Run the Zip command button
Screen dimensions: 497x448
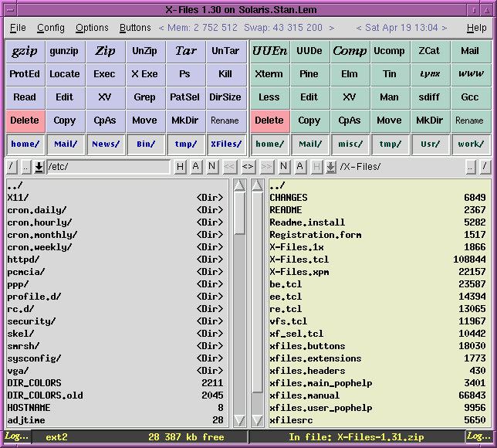pyautogui.click(x=105, y=51)
